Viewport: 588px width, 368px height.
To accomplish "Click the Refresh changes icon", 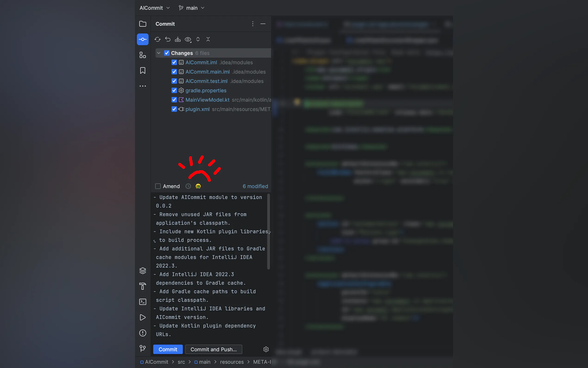I will tap(157, 39).
